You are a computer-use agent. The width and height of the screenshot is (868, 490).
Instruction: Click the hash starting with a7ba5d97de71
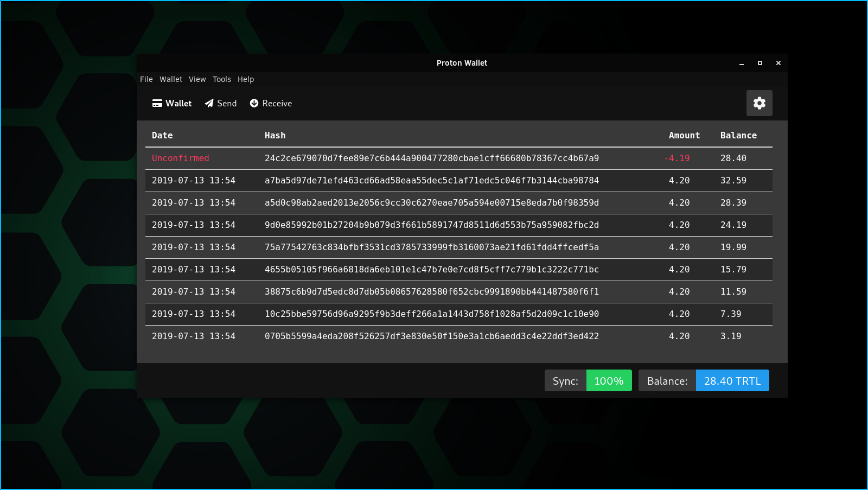(x=432, y=180)
